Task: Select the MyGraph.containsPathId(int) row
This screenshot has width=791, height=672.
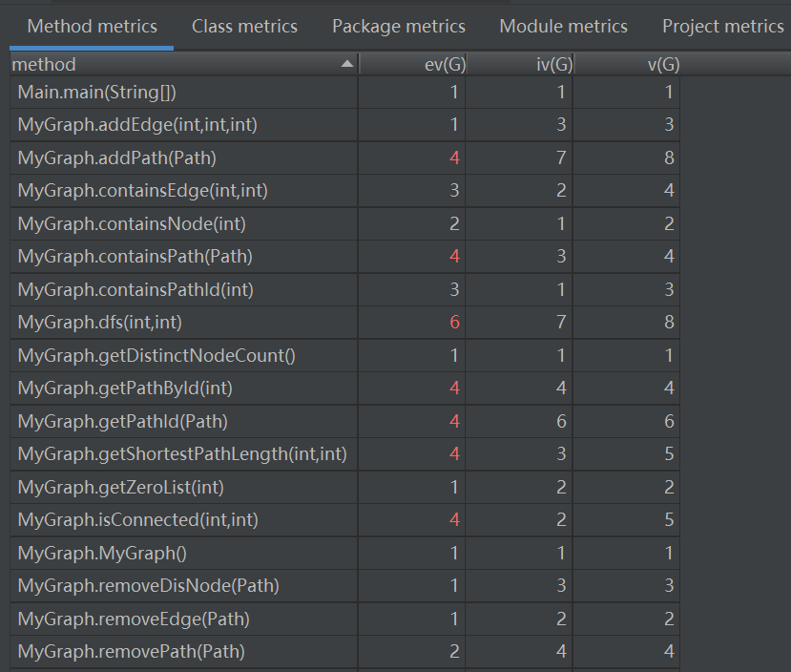Action: point(344,289)
